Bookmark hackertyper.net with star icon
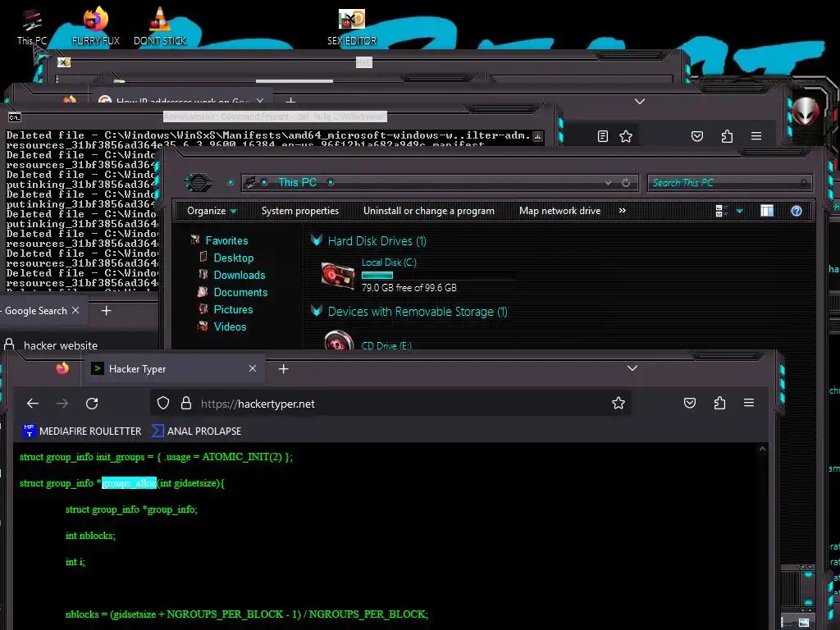This screenshot has width=840, height=630. click(619, 403)
